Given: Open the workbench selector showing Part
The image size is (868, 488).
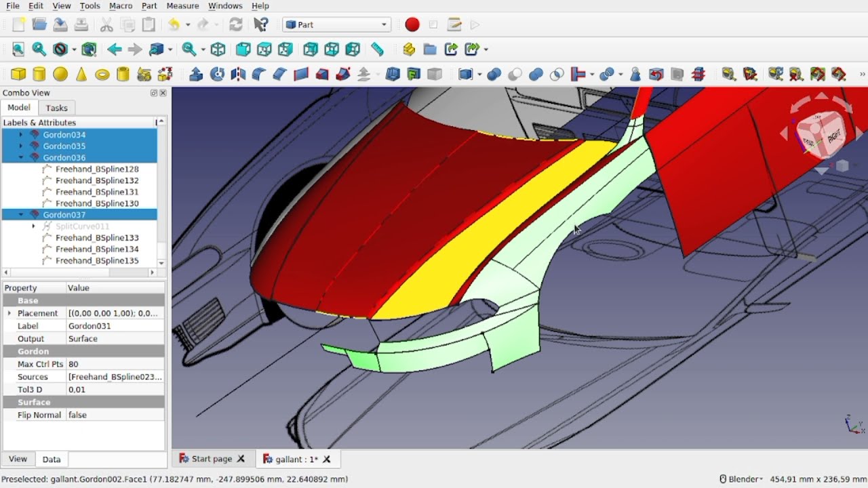Looking at the screenshot, I should click(336, 24).
